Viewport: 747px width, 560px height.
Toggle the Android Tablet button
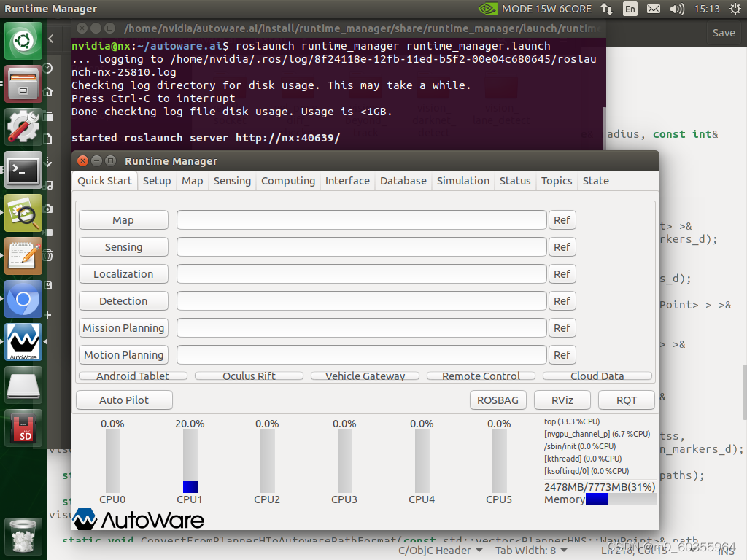(x=133, y=376)
